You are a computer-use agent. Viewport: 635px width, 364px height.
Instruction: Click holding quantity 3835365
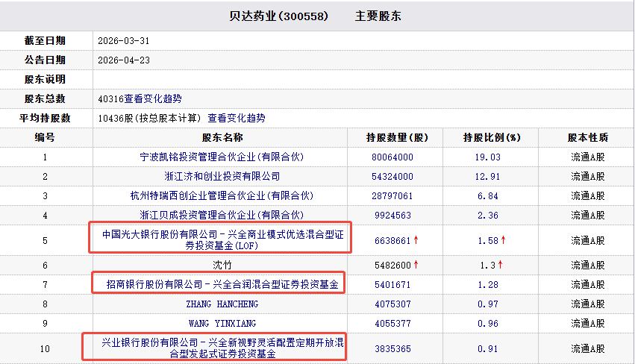pos(392,348)
